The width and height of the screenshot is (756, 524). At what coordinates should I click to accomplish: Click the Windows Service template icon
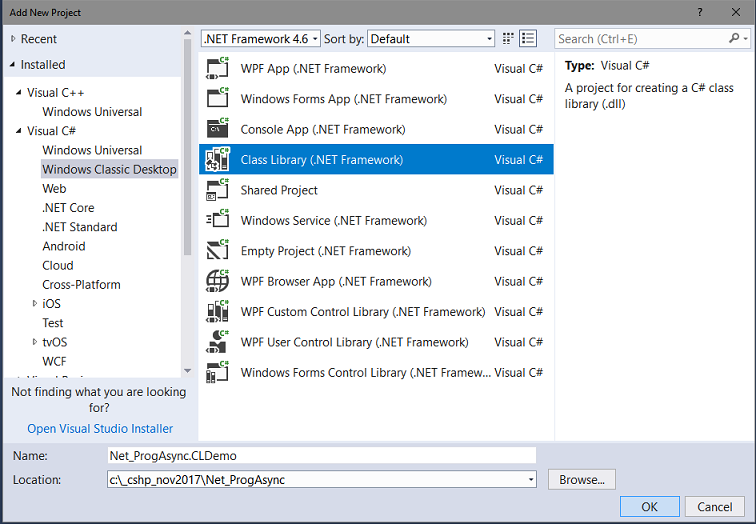point(217,220)
